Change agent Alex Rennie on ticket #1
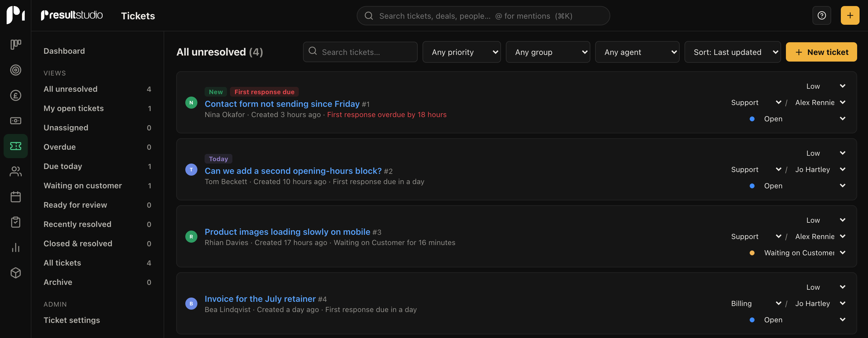This screenshot has width=868, height=338. click(x=820, y=102)
